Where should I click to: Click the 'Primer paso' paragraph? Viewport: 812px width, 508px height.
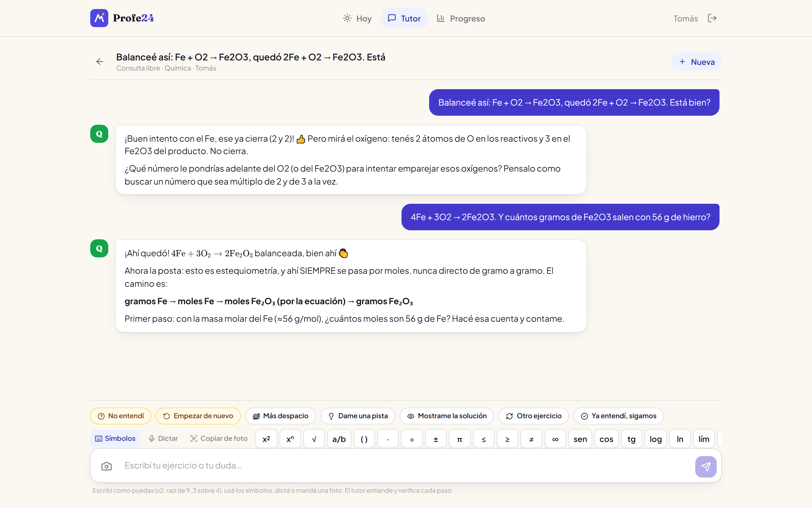[344, 319]
